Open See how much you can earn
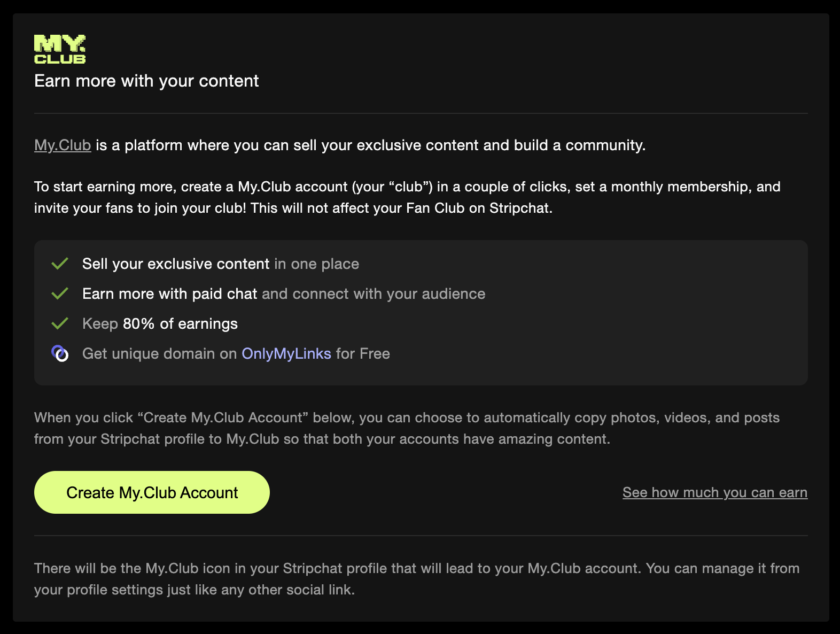This screenshot has height=634, width=840. pos(715,492)
